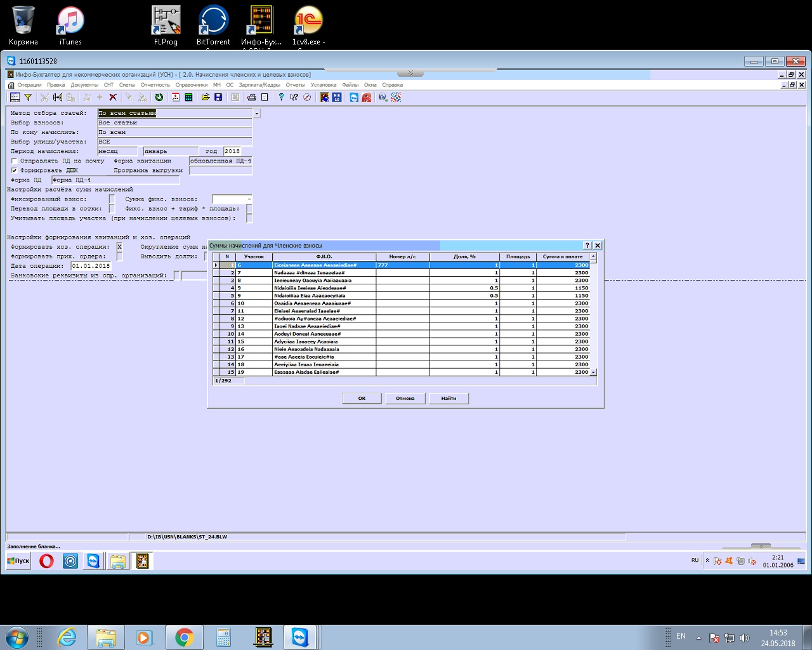Click the Найти button in dialog
The height and width of the screenshot is (650, 812).
pos(449,399)
